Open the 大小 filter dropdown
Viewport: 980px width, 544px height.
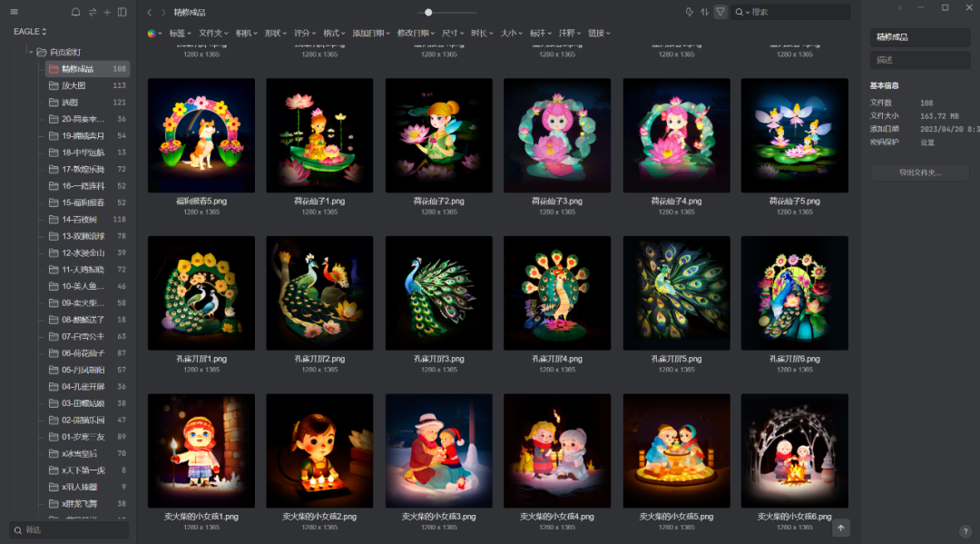coord(511,33)
